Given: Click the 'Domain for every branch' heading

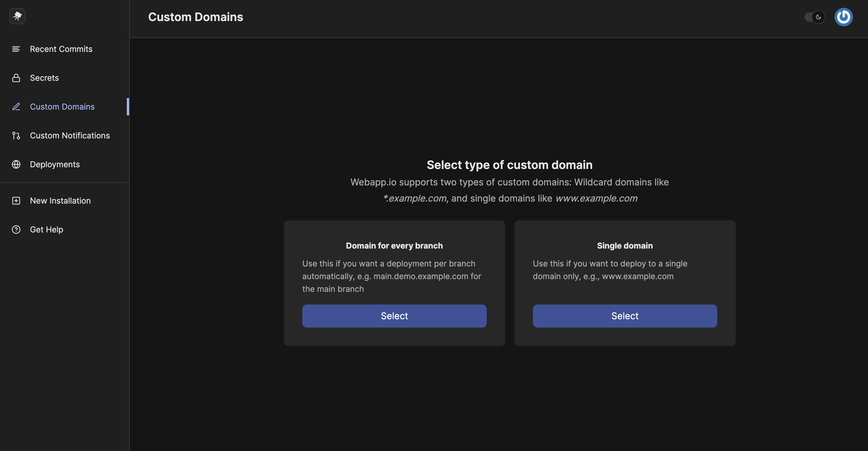Looking at the screenshot, I should pos(394,246).
